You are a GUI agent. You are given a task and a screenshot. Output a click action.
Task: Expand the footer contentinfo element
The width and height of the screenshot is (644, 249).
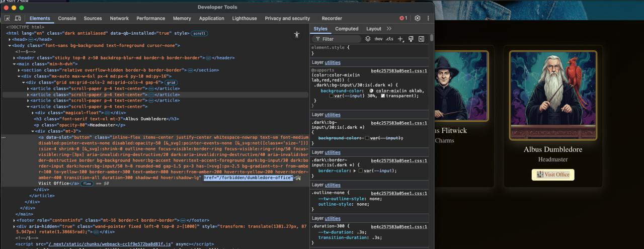click(x=15, y=220)
